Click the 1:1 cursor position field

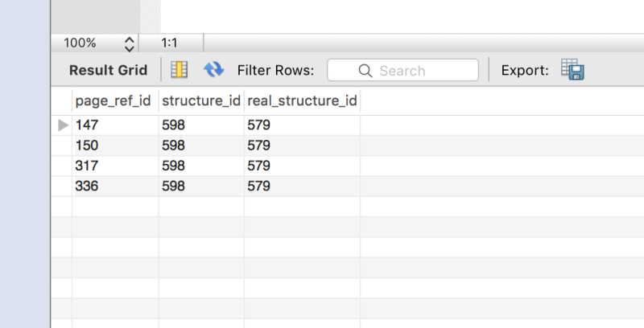pos(169,43)
